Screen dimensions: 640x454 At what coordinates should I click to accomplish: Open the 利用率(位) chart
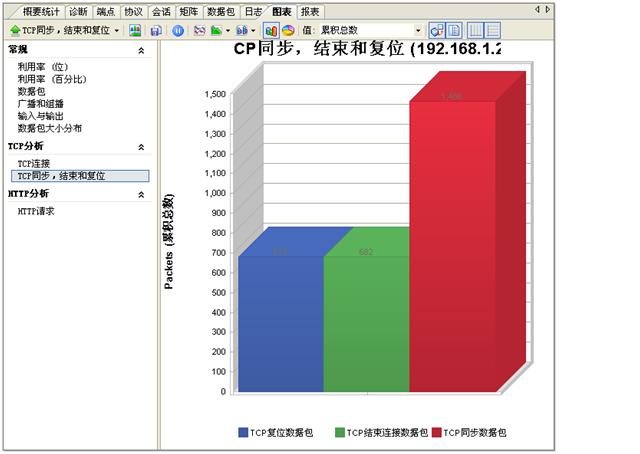pos(42,67)
